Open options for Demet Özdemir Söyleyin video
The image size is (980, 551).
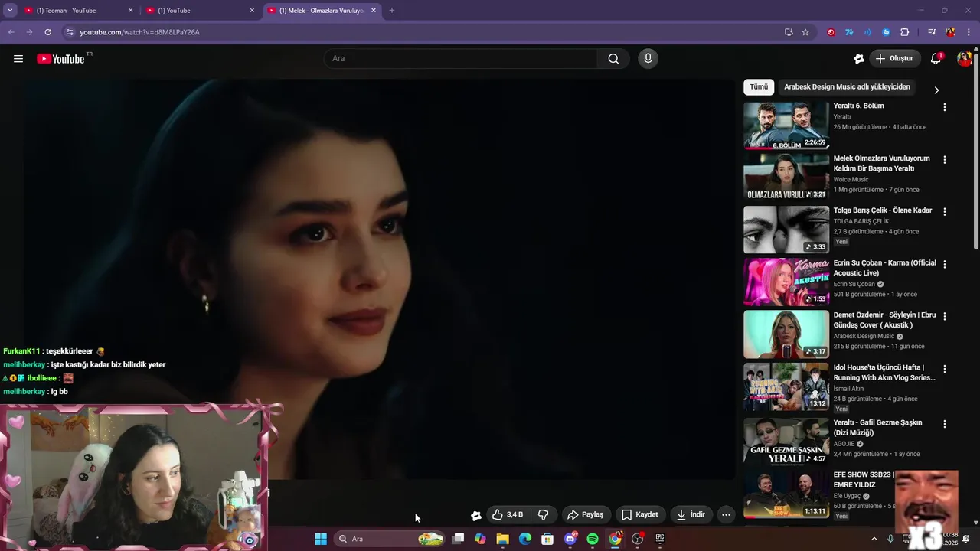pos(944,317)
